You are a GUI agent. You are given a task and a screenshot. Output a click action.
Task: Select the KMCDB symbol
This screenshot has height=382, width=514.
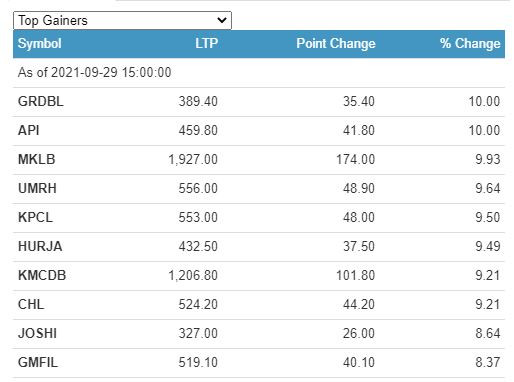coord(42,275)
